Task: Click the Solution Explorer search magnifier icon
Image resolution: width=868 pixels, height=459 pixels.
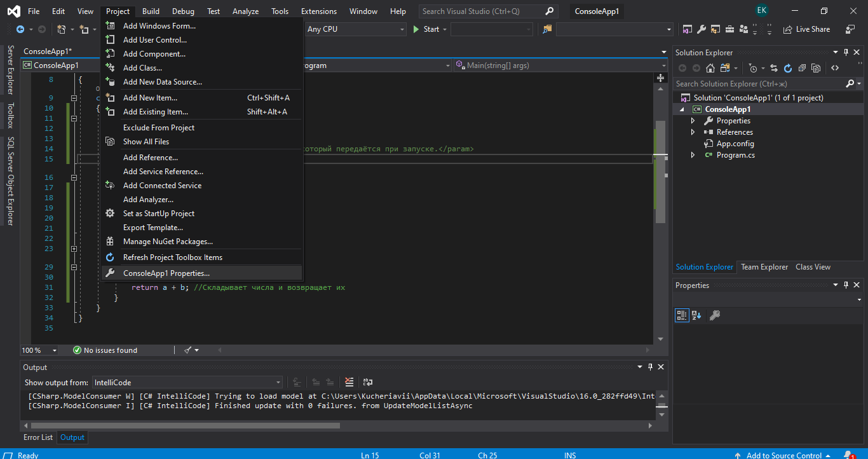Action: [x=850, y=83]
